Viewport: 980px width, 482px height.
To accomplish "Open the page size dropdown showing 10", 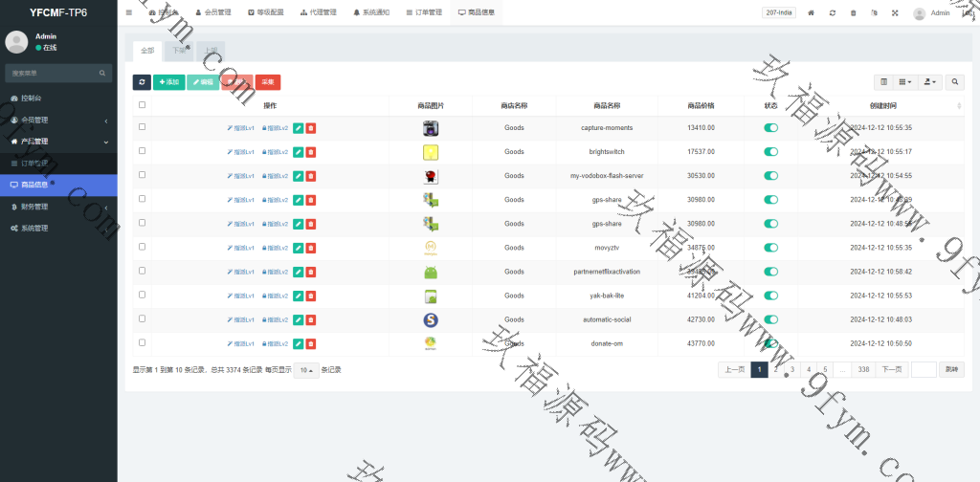I will click(x=305, y=370).
